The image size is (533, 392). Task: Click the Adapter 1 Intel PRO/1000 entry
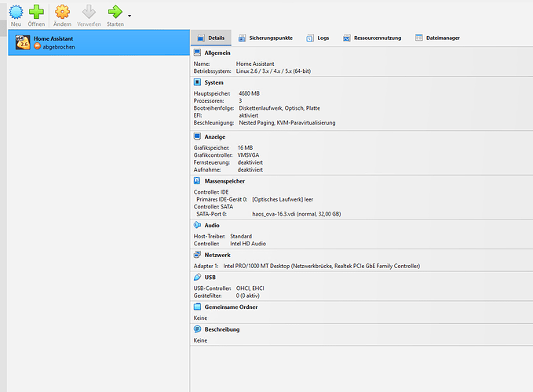322,266
